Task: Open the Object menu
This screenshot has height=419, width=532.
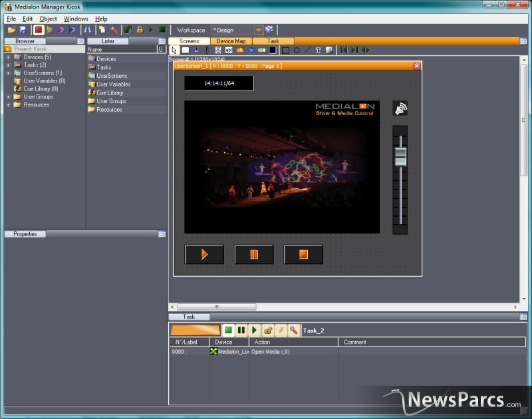Action: (48, 19)
